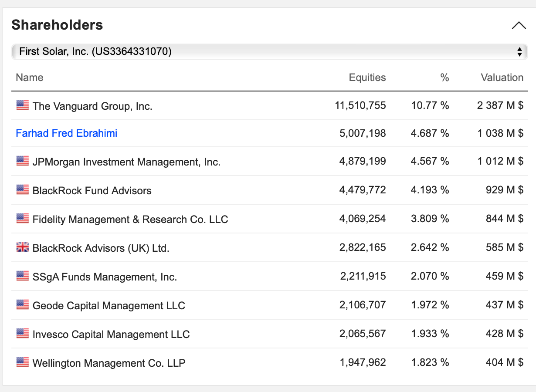Select Wellington Management Co. LLP name
The height and width of the screenshot is (392, 536).
[109, 363]
